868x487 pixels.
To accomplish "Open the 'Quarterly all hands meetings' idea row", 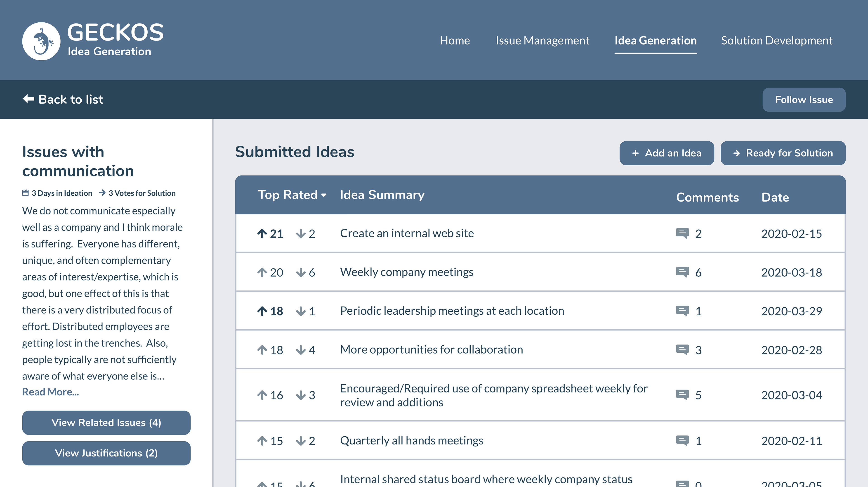I will point(411,440).
